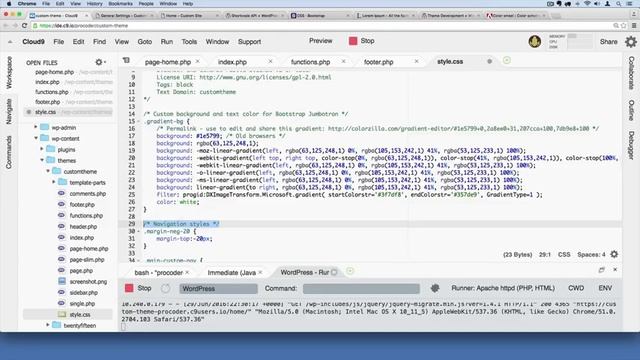Collapse themes folder
This screenshot has width=640, height=360.
click(42, 160)
